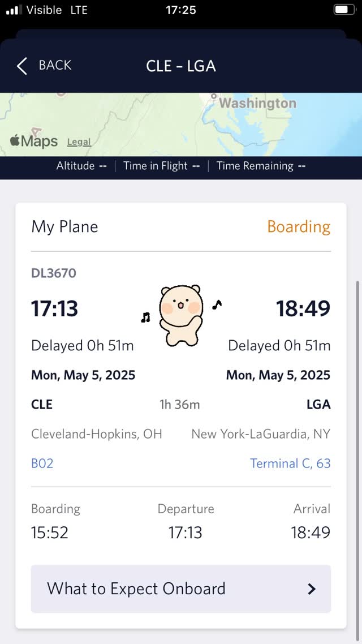Open the Legal link on map
The image size is (362, 644).
click(x=79, y=142)
